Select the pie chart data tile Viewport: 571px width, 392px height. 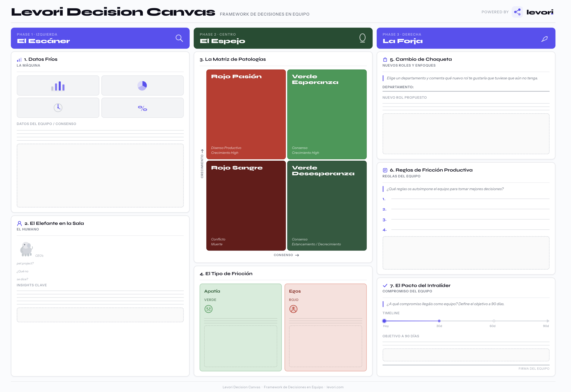(x=142, y=85)
